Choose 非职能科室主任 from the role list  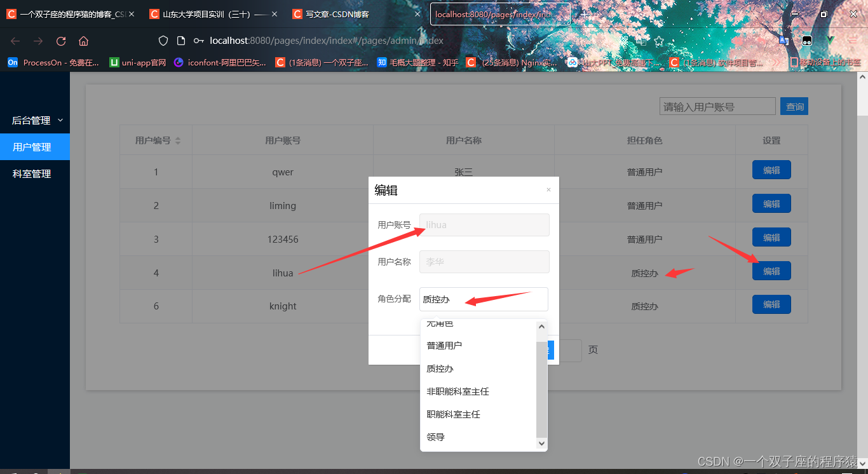478,391
